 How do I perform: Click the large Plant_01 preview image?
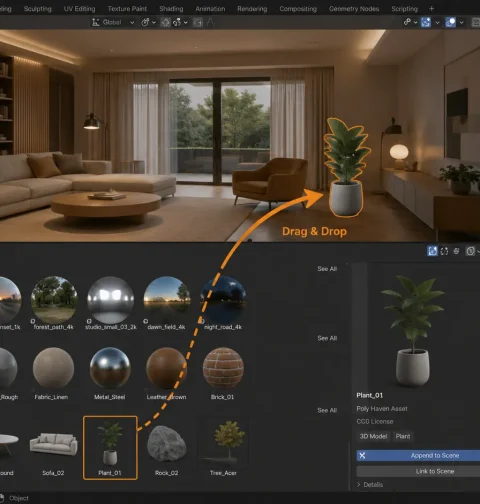tap(413, 331)
